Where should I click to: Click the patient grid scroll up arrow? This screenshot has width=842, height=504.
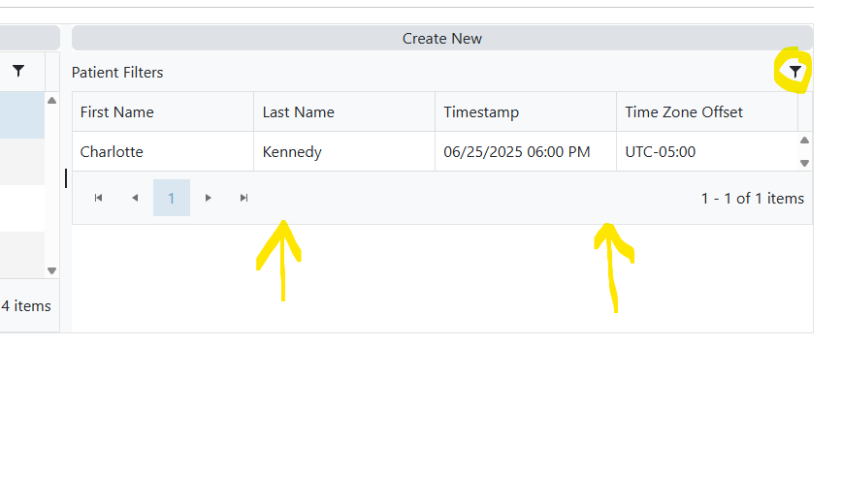(804, 141)
